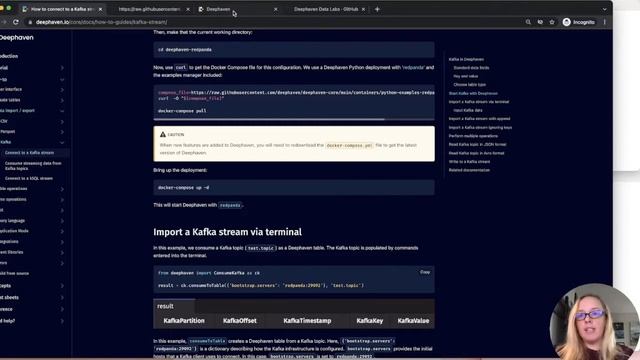This screenshot has width=640, height=360.
Task: Jump to 'Read Kafka topic in JSON format'
Action: (x=477, y=144)
